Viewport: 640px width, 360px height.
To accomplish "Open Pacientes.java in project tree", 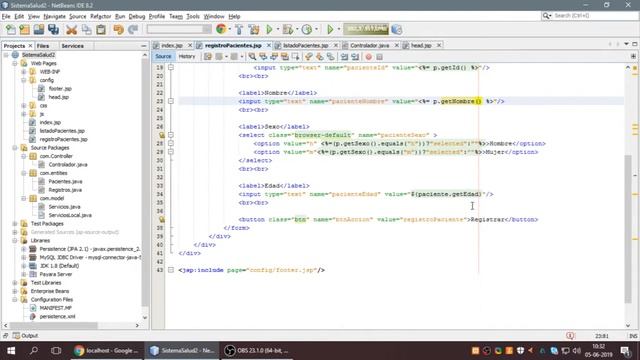I will pyautogui.click(x=65, y=182).
